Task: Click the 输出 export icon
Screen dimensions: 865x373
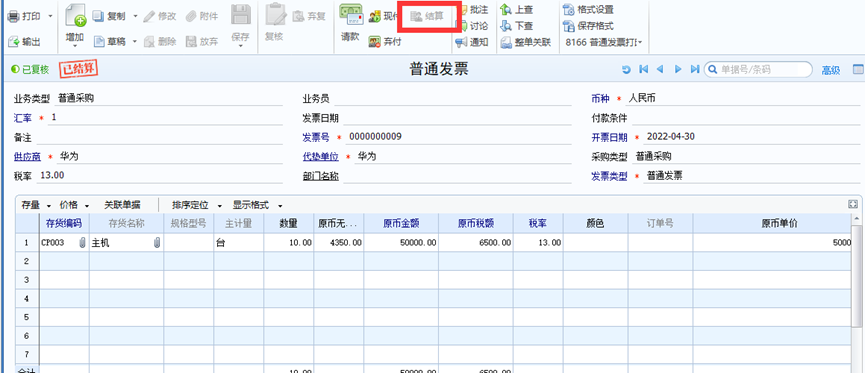Action: pyautogui.click(x=13, y=42)
